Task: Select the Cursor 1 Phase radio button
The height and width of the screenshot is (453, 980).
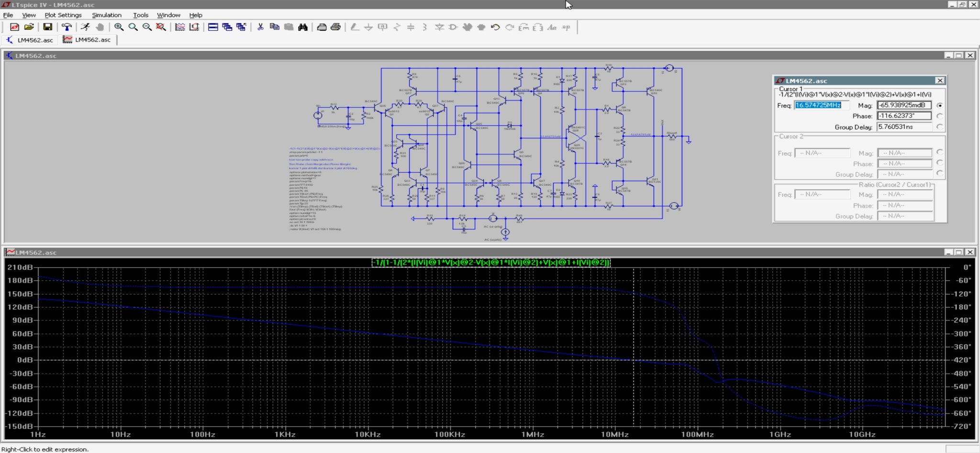Action: 940,116
